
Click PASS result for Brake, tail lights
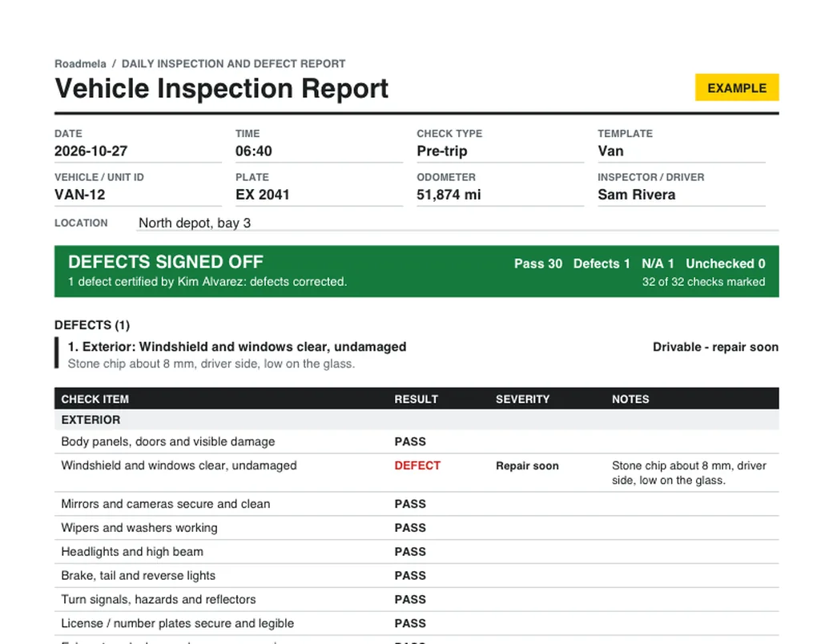click(x=410, y=575)
